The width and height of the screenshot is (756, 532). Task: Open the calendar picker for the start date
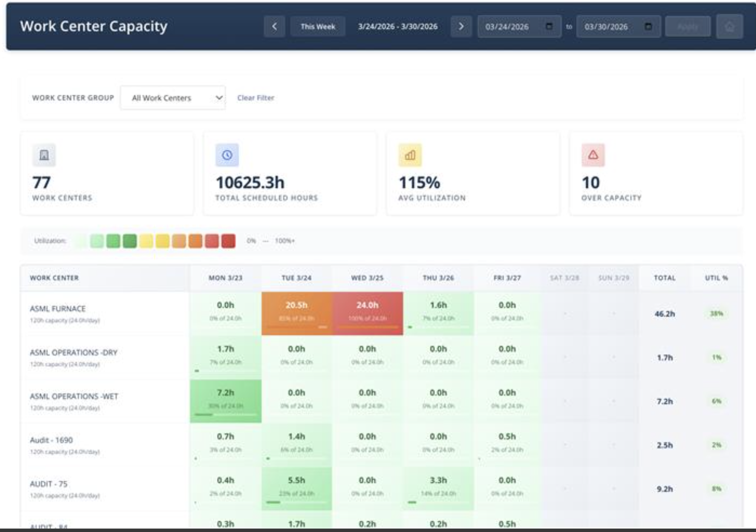tap(550, 26)
